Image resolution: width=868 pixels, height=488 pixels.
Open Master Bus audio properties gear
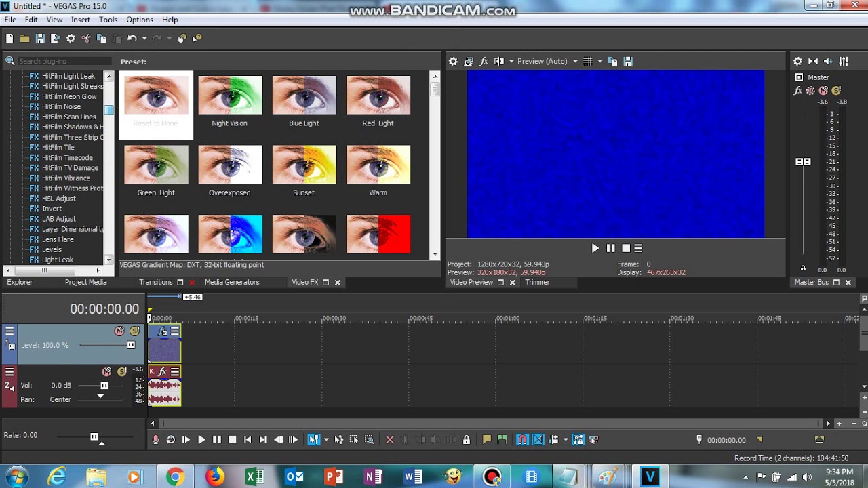coord(798,61)
